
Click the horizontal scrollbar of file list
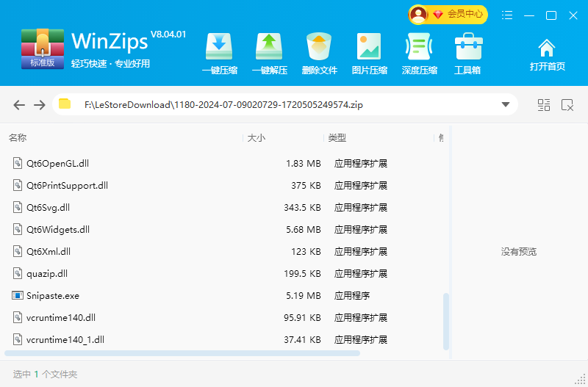coord(182,353)
